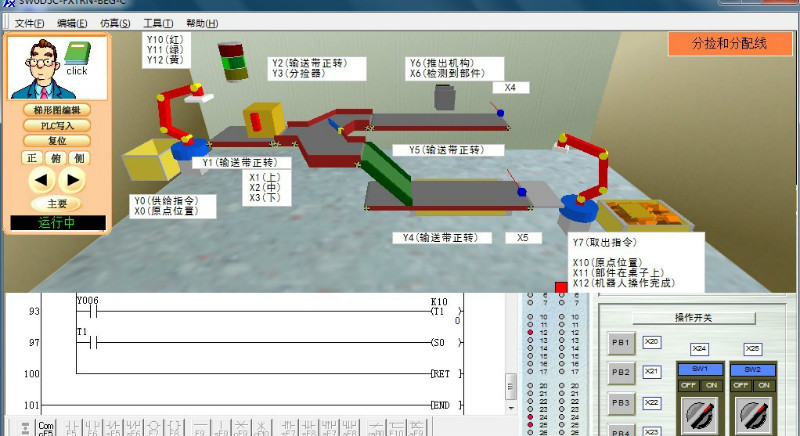Click the first icon in ladder toolbar
Image resolution: width=800 pixels, height=436 pixels.
(24, 428)
